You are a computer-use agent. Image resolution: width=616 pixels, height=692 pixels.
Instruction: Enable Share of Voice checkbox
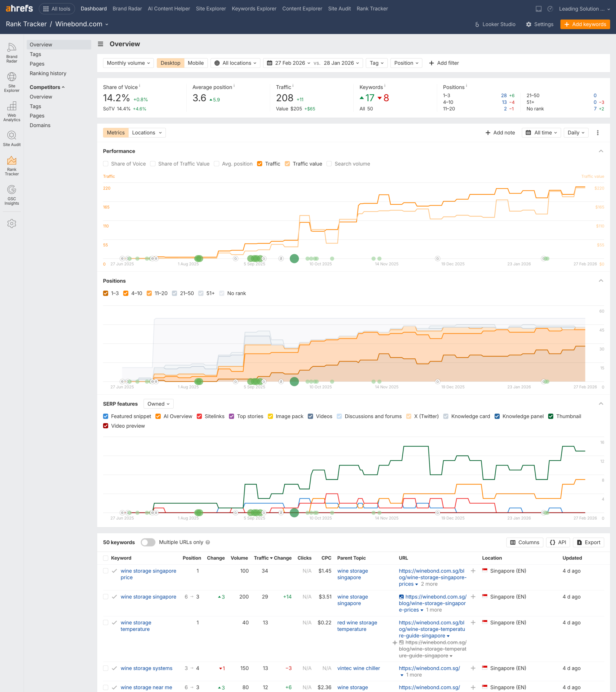pyautogui.click(x=106, y=164)
